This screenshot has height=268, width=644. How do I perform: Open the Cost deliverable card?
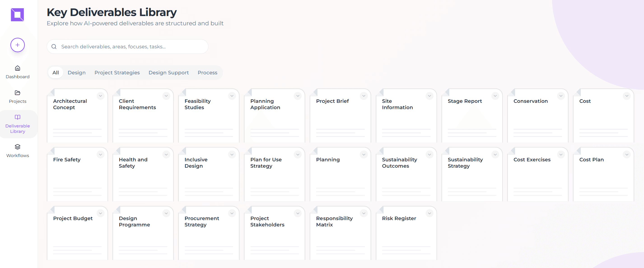[x=604, y=116]
